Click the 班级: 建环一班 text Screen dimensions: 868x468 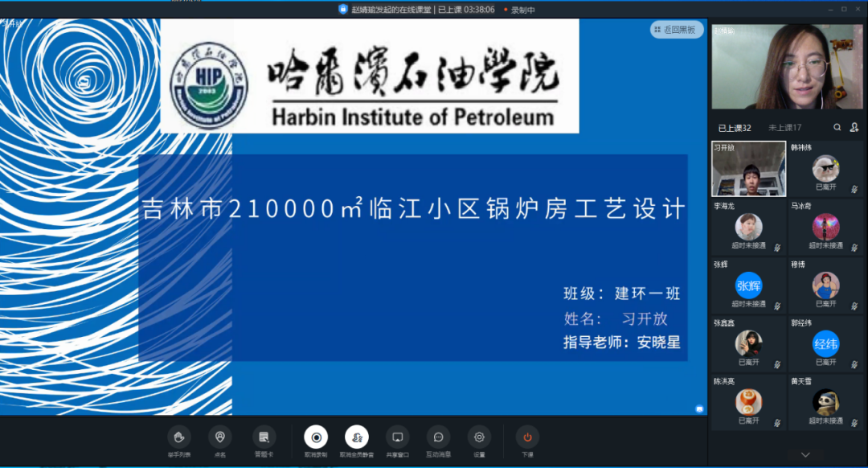click(621, 294)
